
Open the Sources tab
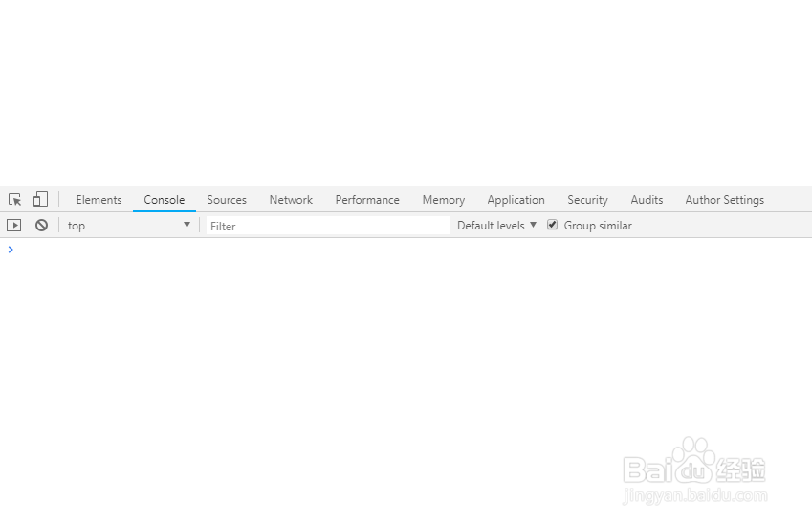tap(227, 199)
